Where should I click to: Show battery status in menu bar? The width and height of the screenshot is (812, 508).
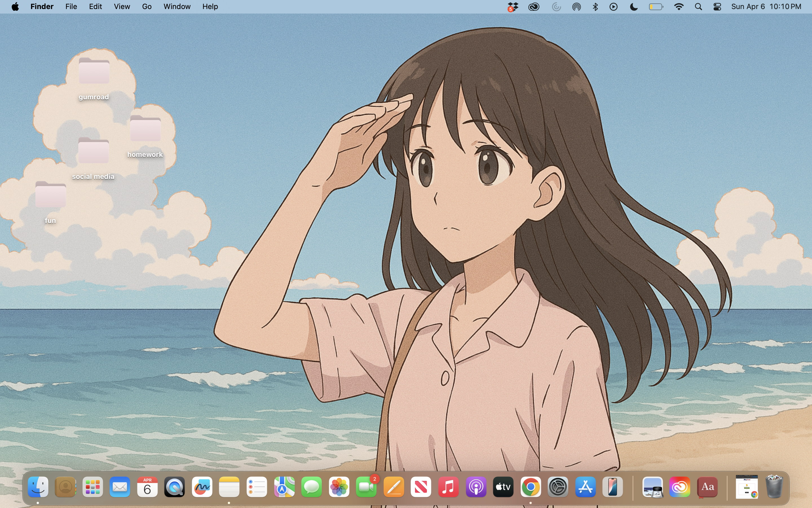click(x=656, y=7)
